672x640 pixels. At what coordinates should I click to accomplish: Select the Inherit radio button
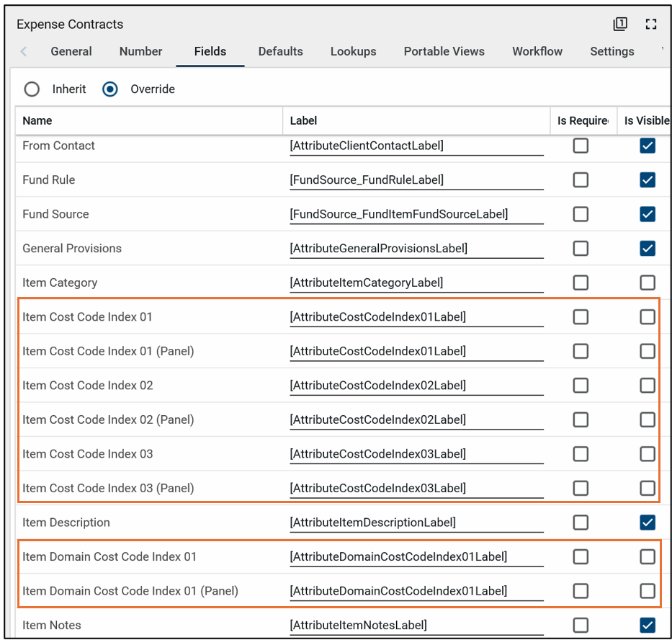[32, 89]
